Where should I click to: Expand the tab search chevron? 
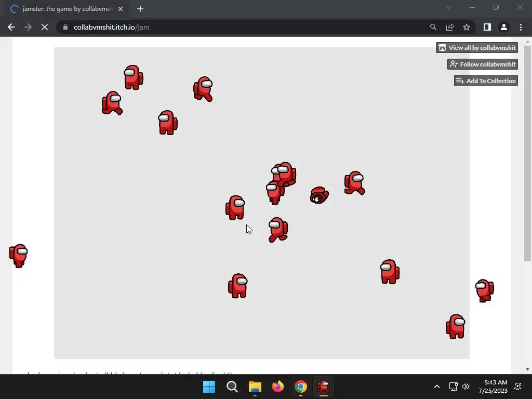tap(448, 7)
